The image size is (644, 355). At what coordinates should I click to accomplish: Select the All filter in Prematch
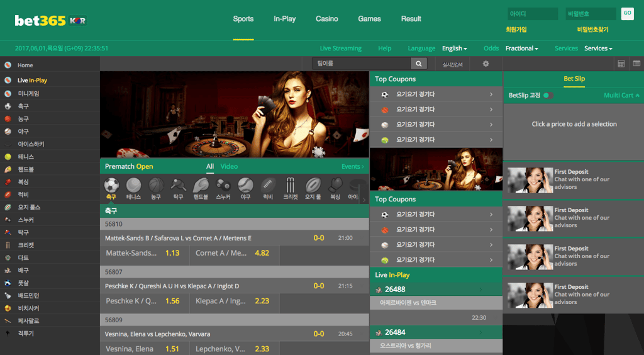point(210,166)
